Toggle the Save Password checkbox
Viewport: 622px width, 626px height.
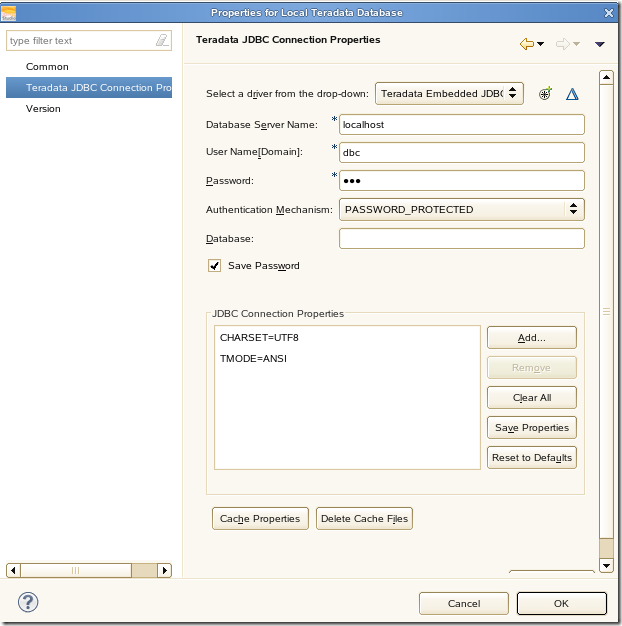pos(214,266)
